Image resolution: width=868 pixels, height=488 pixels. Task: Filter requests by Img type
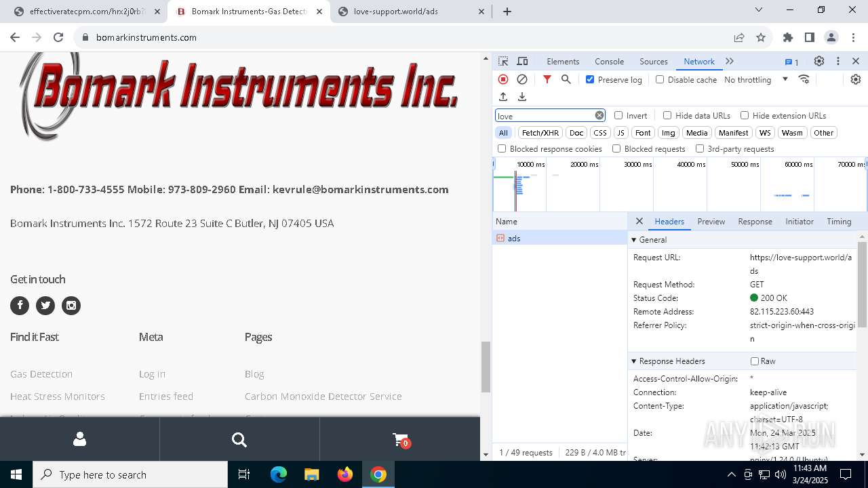[x=668, y=133]
